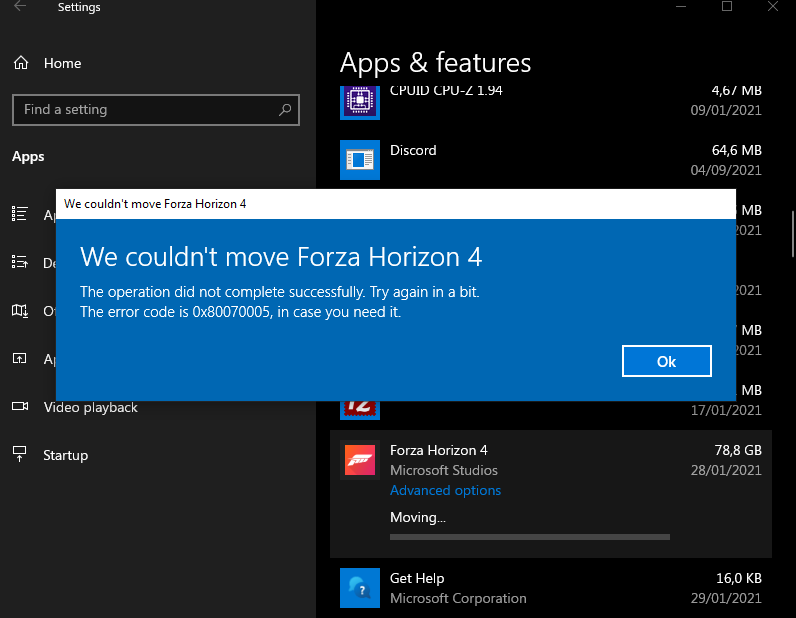Select the Get Help app icon

360,588
